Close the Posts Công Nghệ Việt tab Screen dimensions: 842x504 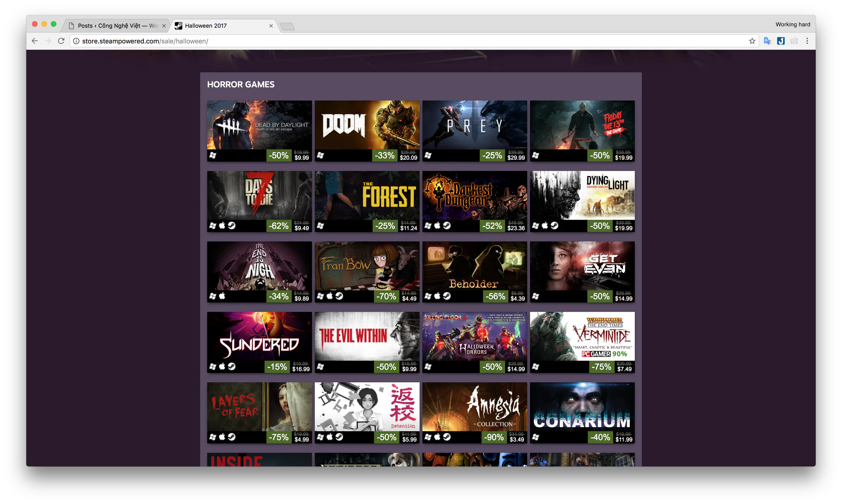click(x=164, y=26)
